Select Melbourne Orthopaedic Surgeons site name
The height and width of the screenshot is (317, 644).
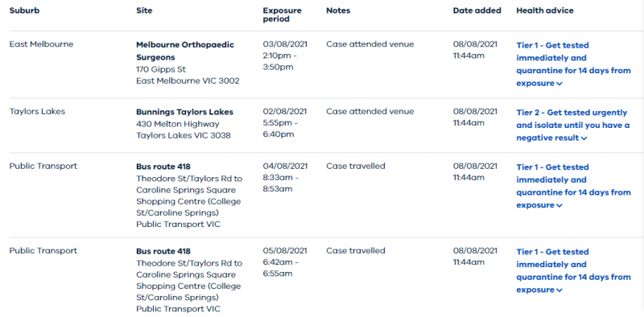185,51
